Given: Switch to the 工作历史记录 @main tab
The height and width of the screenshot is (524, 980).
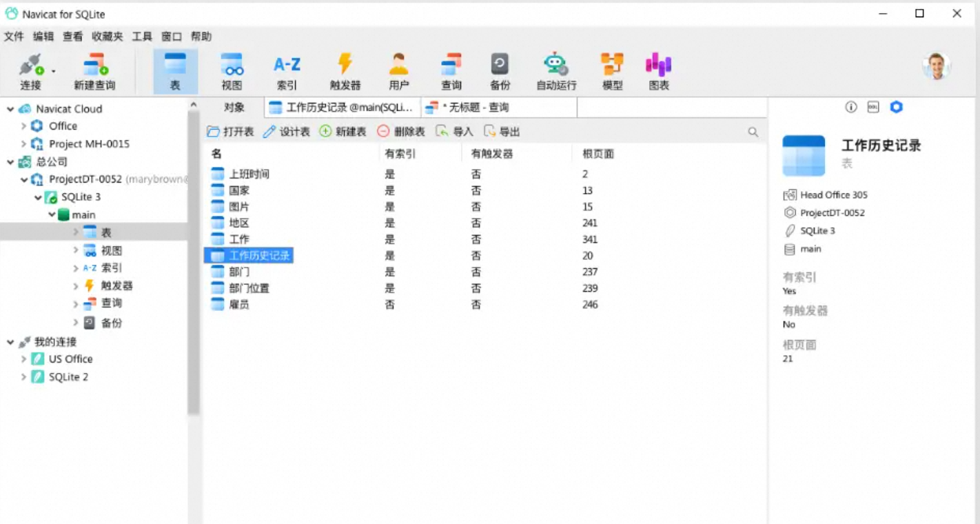Looking at the screenshot, I should pos(343,108).
